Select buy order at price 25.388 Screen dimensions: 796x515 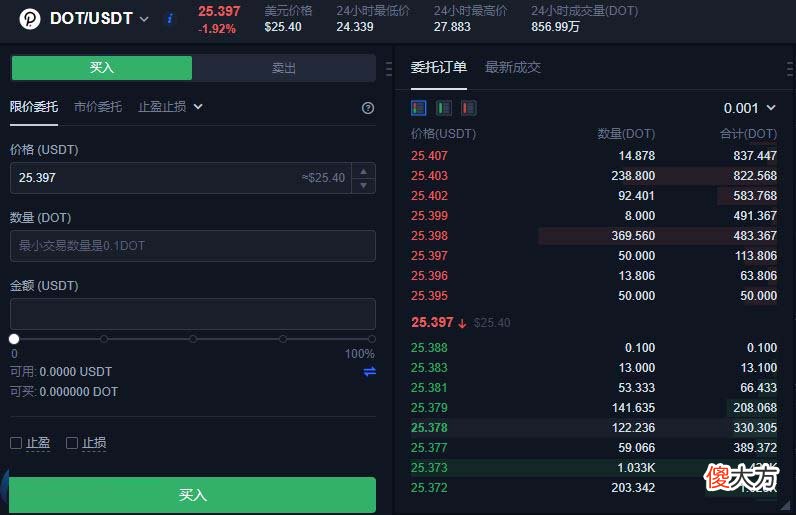tap(593, 347)
